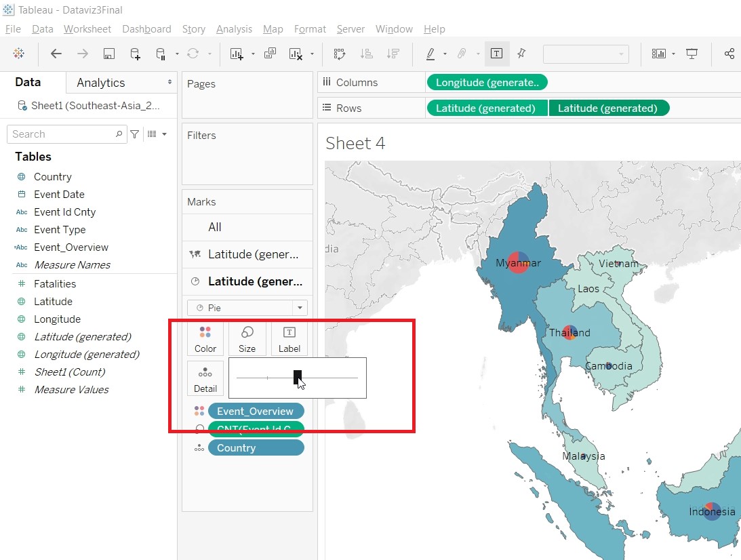Expand the data pane view options dropdown
741x560 pixels.
click(x=163, y=134)
